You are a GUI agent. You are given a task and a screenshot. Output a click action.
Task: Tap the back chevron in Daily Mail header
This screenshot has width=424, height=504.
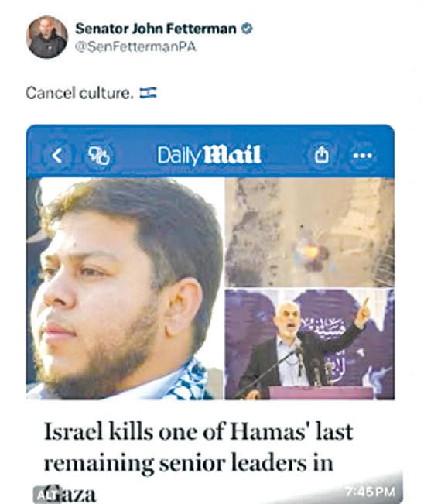[57, 156]
